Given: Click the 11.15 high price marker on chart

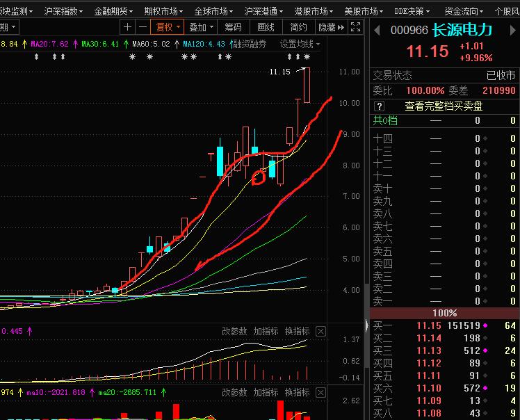Looking at the screenshot, I should pos(279,72).
